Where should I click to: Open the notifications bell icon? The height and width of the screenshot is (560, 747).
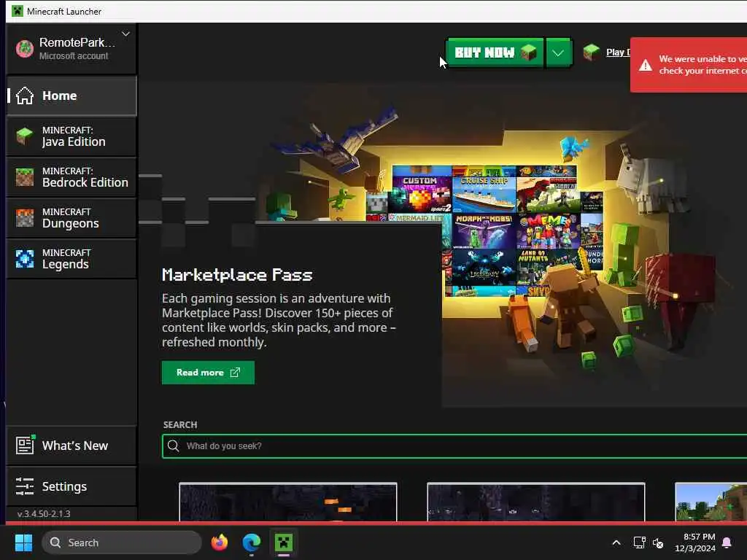click(727, 542)
